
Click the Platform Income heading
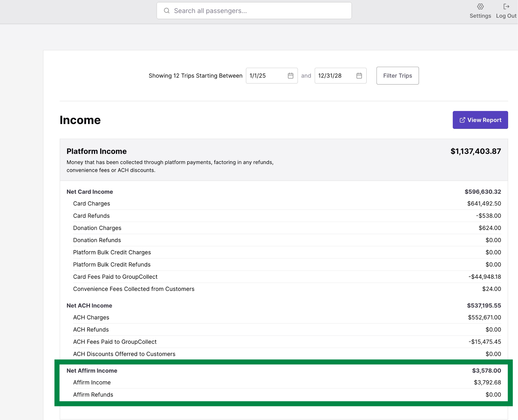point(97,151)
